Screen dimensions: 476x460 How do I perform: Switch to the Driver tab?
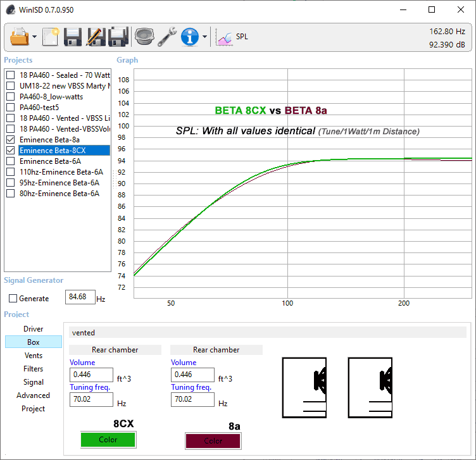click(34, 329)
